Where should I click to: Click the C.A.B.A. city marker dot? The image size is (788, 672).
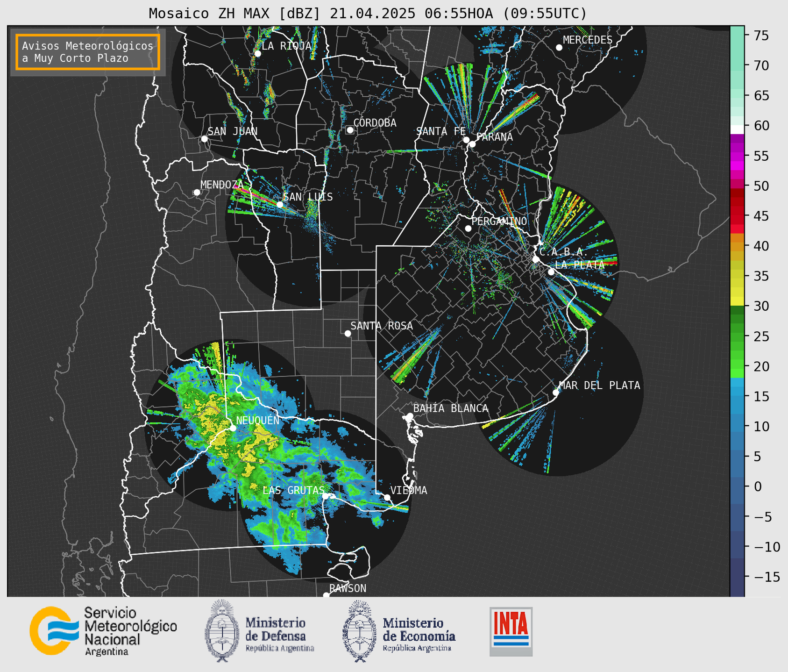coord(536,259)
